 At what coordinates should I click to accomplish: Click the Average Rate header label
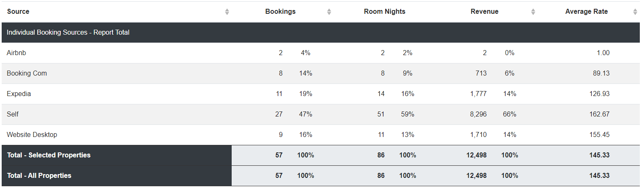(587, 12)
